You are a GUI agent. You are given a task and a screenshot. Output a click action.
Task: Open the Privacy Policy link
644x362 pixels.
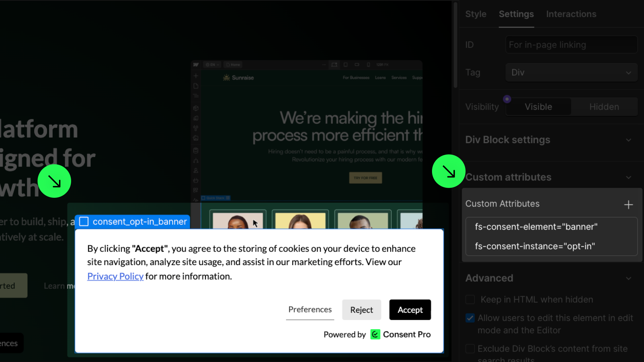[115, 276]
